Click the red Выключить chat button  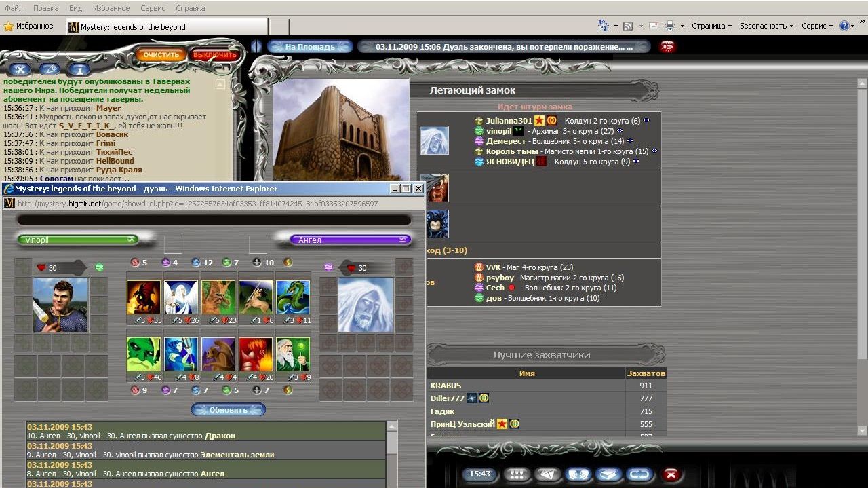215,55
